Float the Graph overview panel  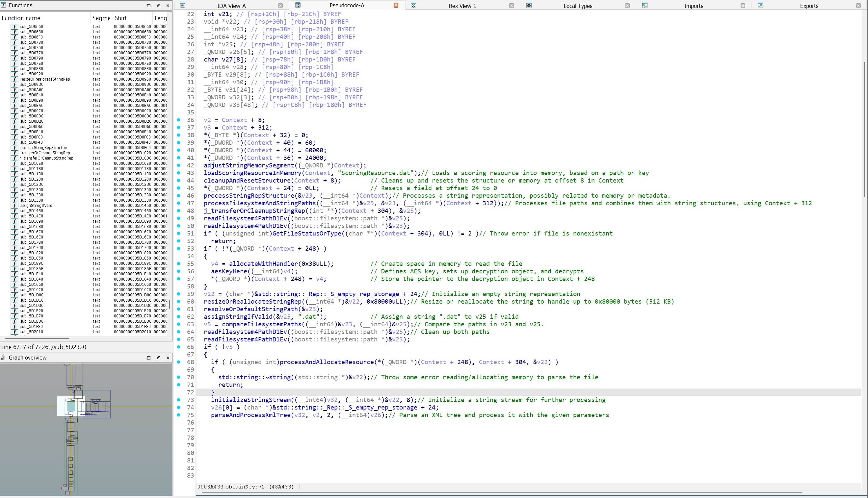[158, 358]
